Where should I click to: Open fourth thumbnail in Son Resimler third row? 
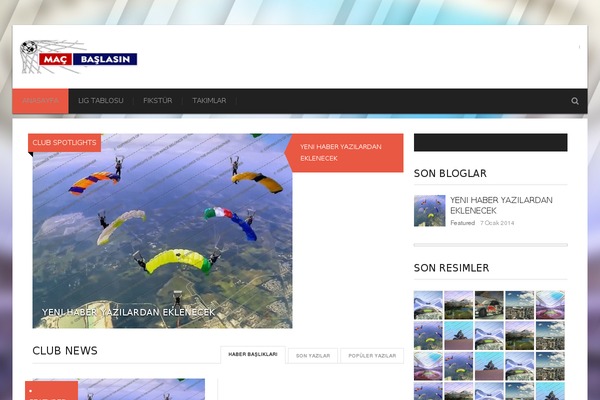coord(520,366)
